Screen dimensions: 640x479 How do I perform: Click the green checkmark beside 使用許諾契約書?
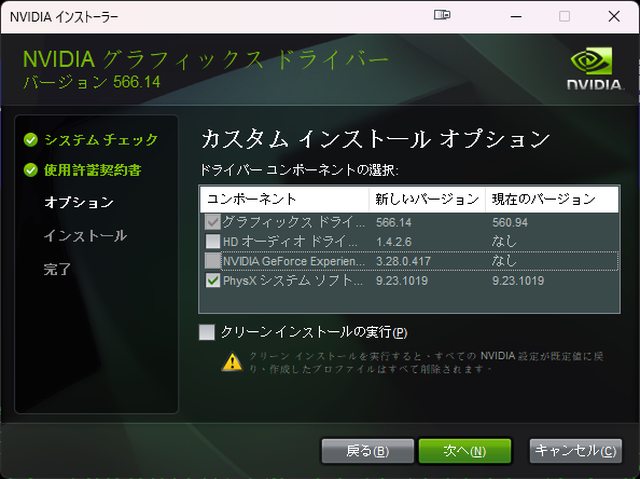coord(31,170)
